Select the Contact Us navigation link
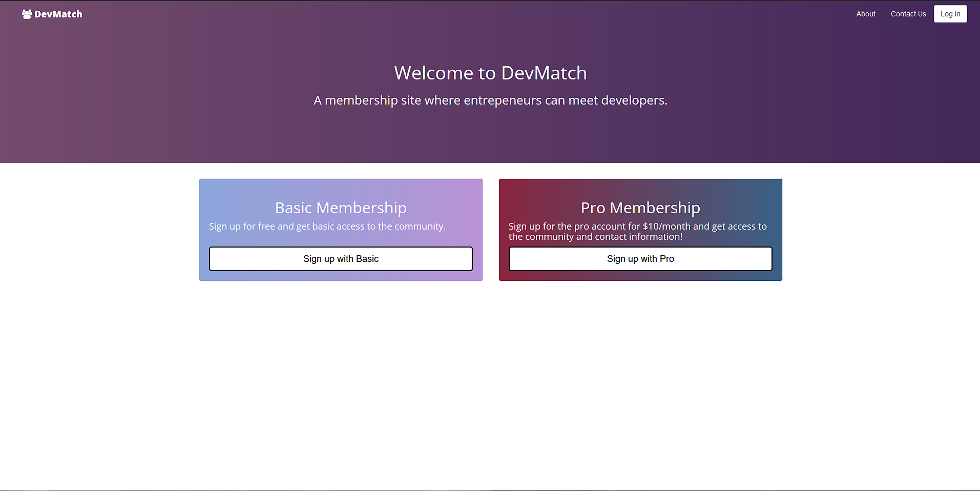This screenshot has width=980, height=491. [908, 14]
